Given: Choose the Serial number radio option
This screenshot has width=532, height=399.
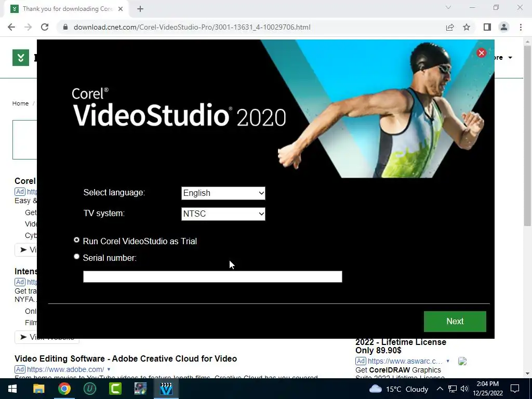Looking at the screenshot, I should [77, 257].
